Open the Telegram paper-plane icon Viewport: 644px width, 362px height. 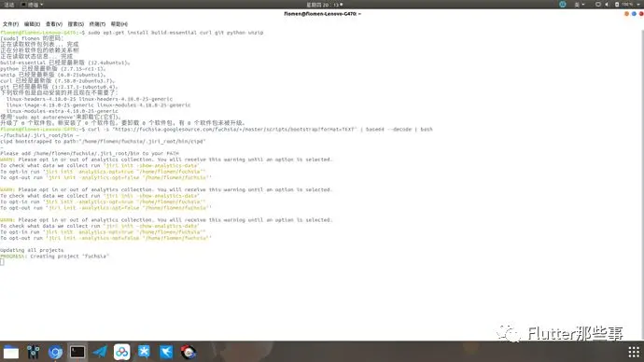click(99, 352)
